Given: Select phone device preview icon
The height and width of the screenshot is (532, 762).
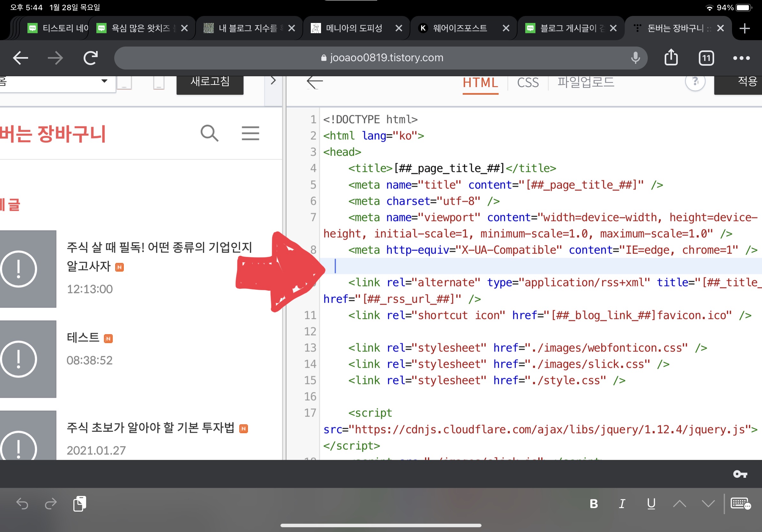Looking at the screenshot, I should click(x=159, y=83).
